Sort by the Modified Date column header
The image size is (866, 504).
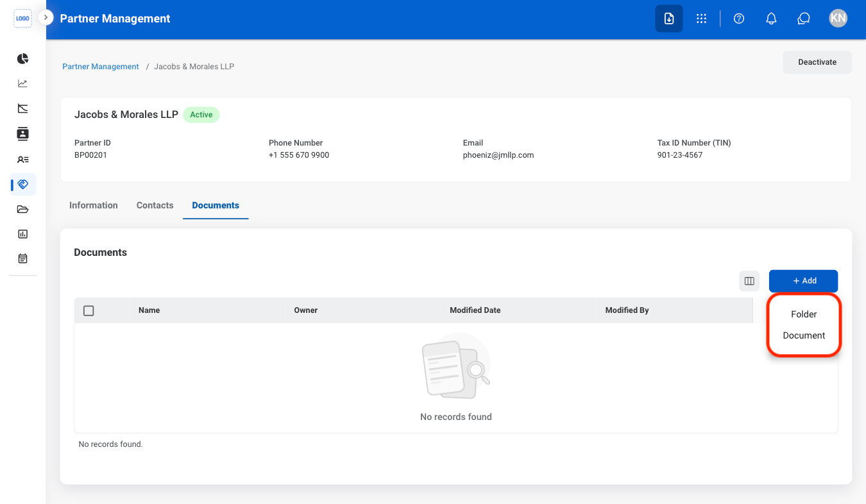[475, 310]
